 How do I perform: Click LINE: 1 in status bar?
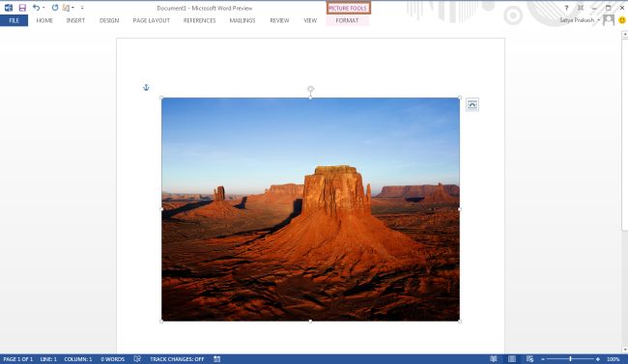click(48, 359)
